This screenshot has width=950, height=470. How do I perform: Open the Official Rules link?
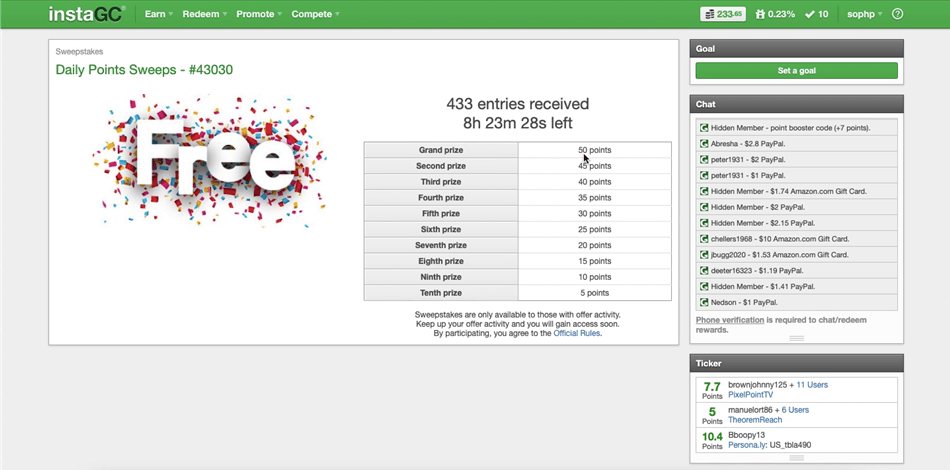pyautogui.click(x=577, y=333)
